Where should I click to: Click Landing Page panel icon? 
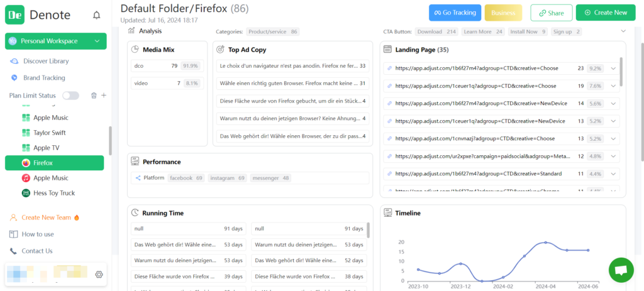(x=387, y=50)
